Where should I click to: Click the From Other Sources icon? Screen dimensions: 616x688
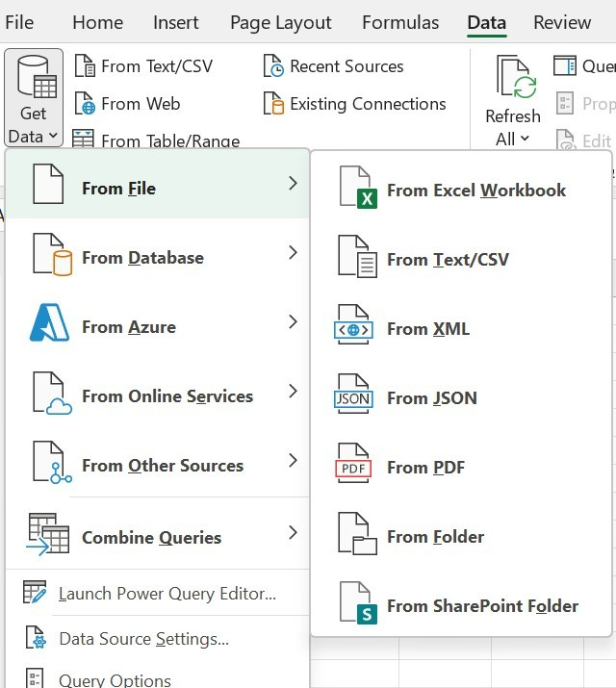coord(52,463)
